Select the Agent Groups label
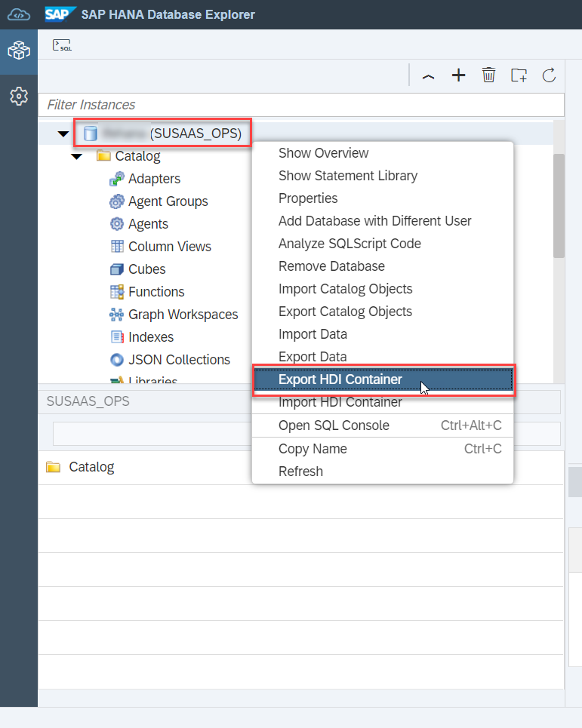Image resolution: width=582 pixels, height=728 pixels. point(168,201)
